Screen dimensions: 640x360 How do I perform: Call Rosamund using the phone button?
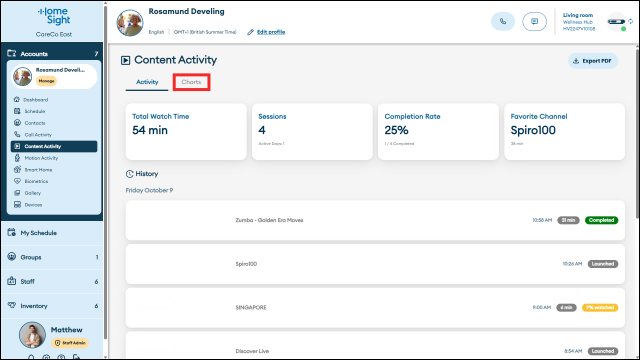pos(502,22)
